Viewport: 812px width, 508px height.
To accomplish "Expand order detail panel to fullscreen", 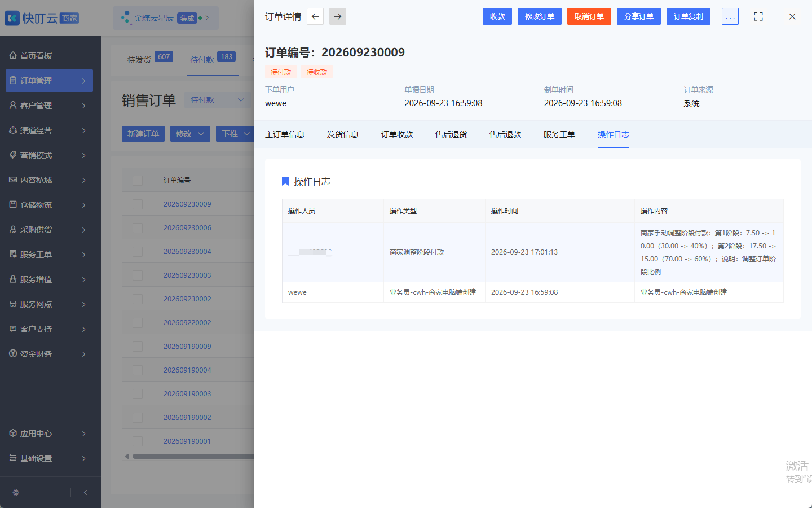I will (x=758, y=16).
